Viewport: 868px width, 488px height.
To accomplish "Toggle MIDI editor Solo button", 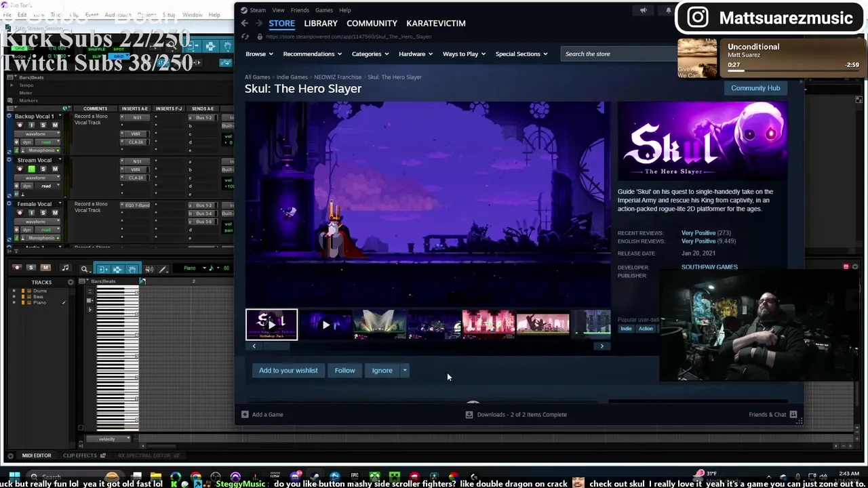I will tap(31, 268).
